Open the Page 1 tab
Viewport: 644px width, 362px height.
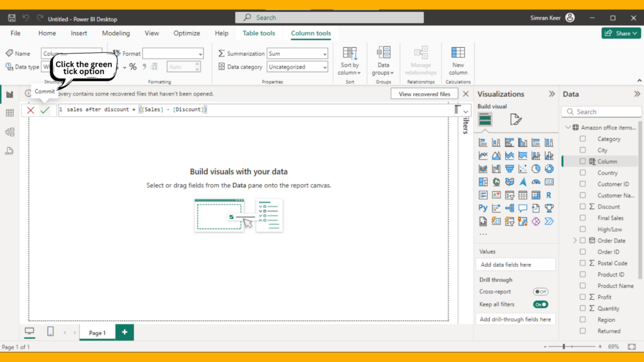pos(97,333)
